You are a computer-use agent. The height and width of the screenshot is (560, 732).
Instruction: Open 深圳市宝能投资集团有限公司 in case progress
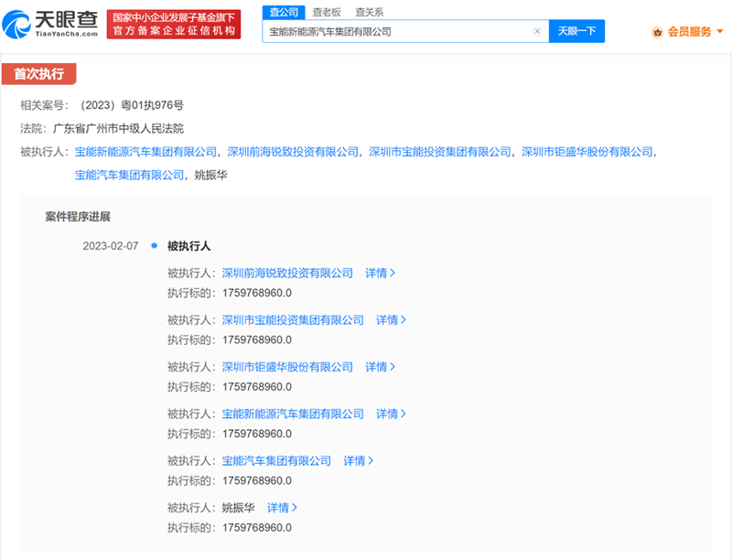pyautogui.click(x=293, y=320)
